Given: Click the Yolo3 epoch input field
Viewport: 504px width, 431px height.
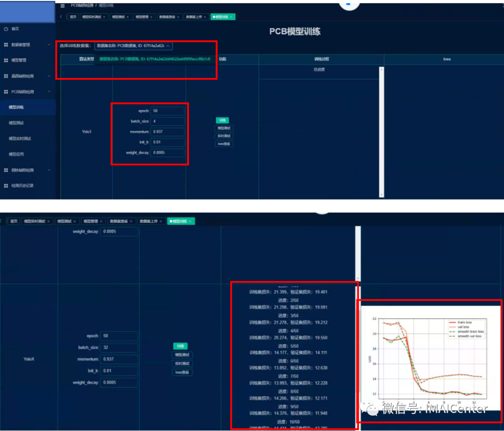Looking at the screenshot, I should pyautogui.click(x=168, y=111).
